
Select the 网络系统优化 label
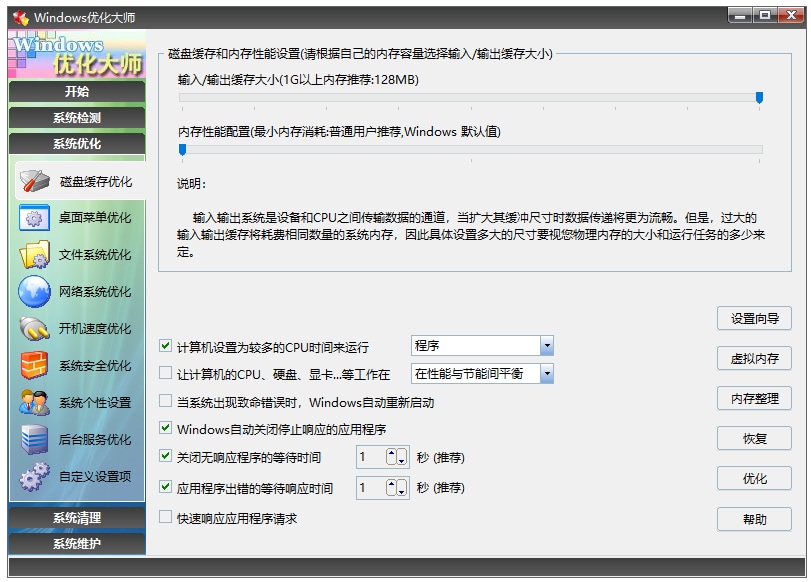click(x=95, y=291)
